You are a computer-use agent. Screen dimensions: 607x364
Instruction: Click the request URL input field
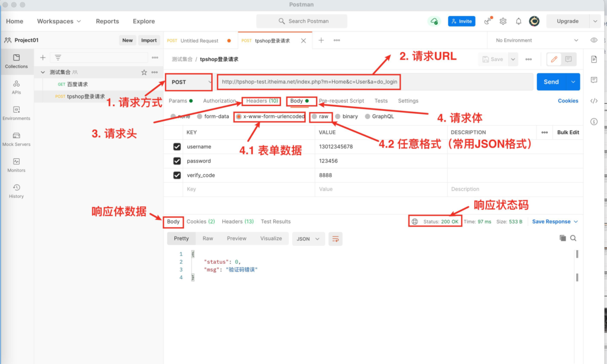pos(373,82)
